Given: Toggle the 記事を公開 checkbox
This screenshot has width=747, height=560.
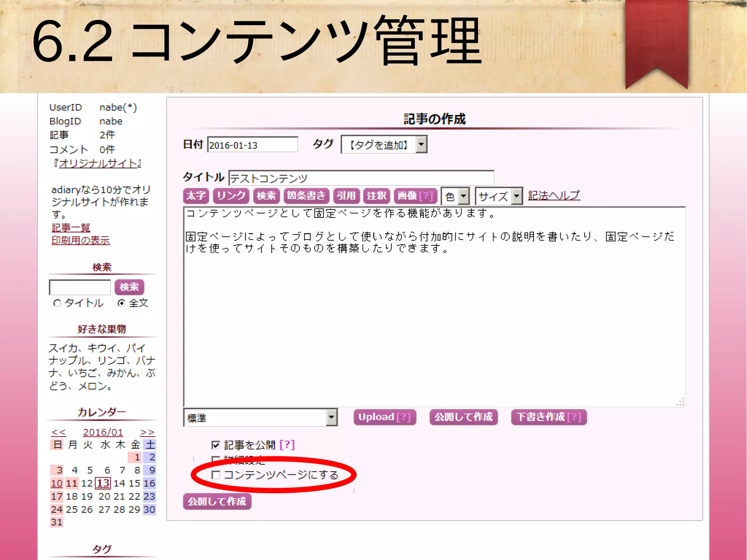Looking at the screenshot, I should (x=216, y=445).
